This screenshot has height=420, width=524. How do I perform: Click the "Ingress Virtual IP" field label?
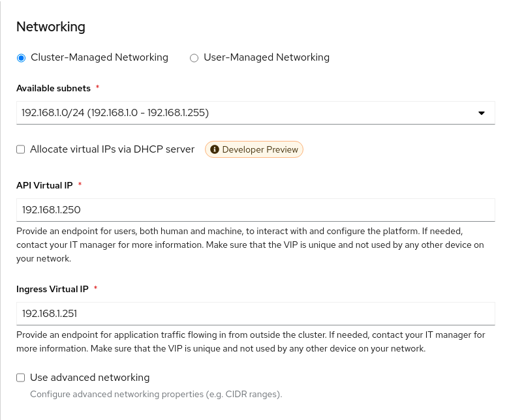point(52,288)
